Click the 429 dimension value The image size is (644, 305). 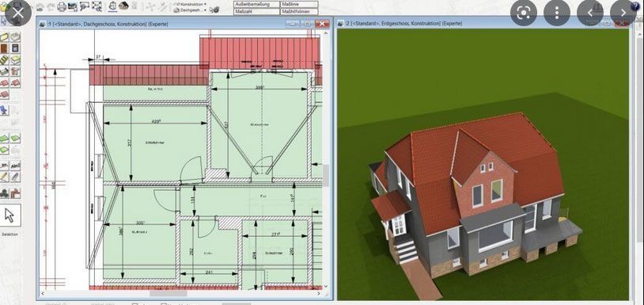click(x=155, y=121)
